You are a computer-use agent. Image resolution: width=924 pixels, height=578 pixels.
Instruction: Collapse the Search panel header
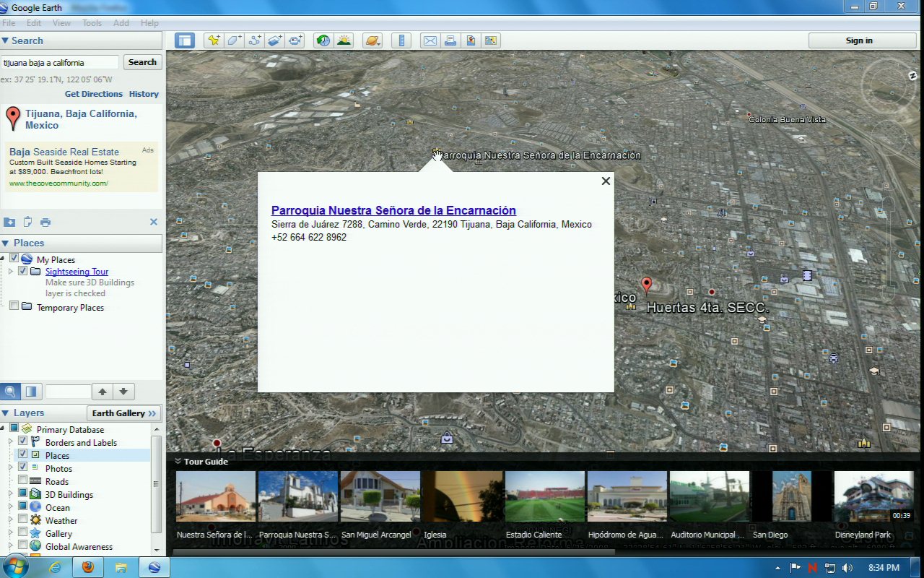(6, 40)
